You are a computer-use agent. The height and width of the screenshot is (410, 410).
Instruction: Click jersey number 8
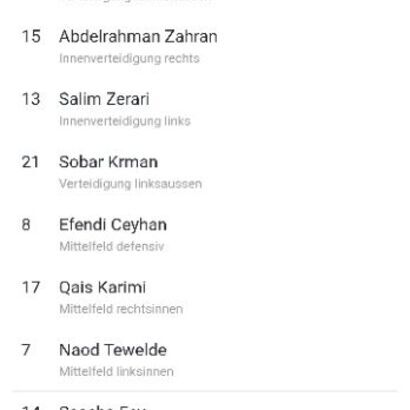click(x=26, y=225)
